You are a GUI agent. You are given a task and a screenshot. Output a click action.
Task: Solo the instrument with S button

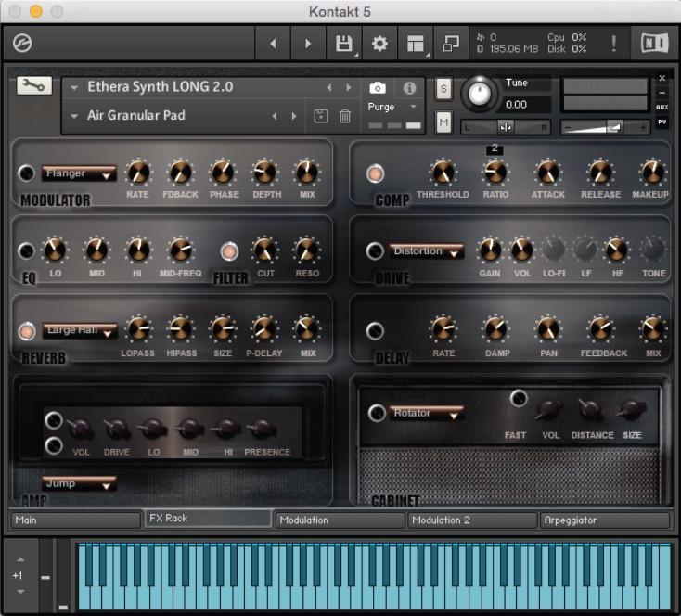(x=443, y=89)
